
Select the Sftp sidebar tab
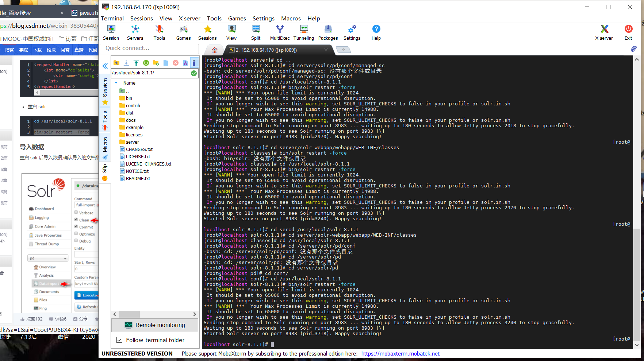click(105, 172)
